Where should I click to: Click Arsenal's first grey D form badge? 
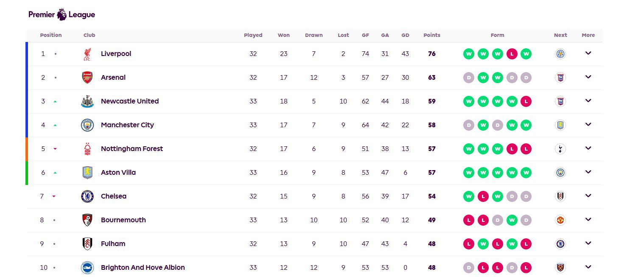(469, 78)
